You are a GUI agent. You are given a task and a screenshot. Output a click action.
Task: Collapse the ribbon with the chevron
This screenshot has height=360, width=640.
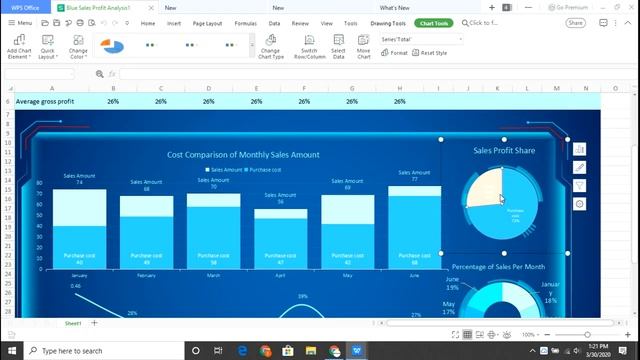(628, 23)
